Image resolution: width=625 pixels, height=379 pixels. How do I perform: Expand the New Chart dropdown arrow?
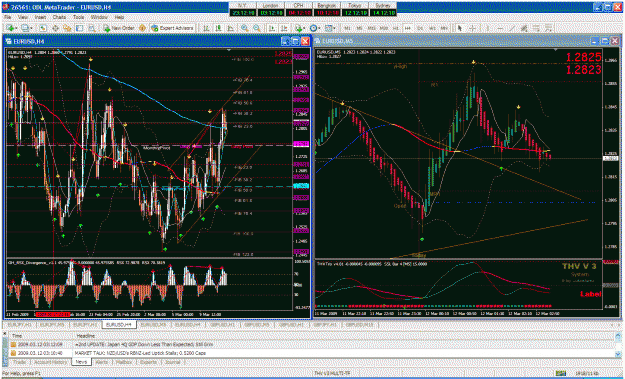16,28
